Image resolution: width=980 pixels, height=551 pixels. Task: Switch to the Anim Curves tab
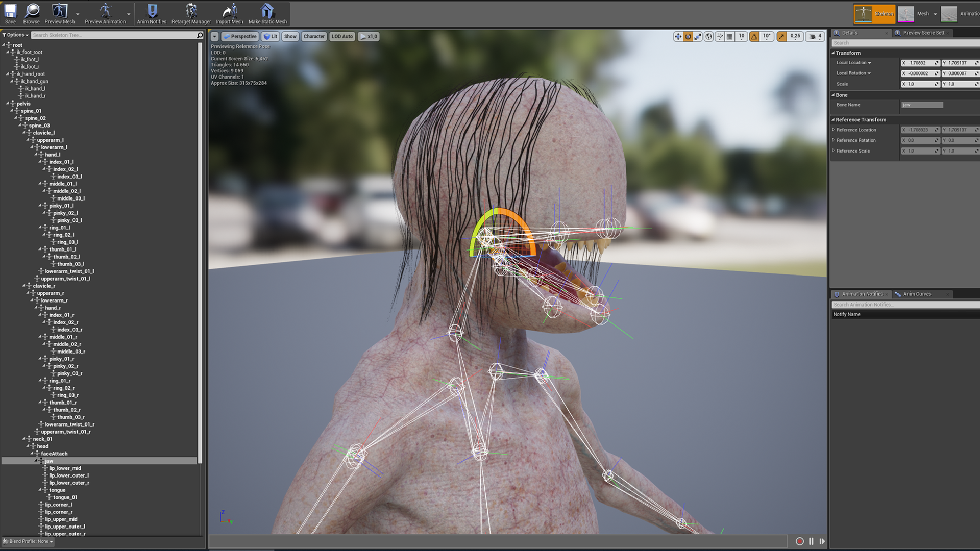point(917,294)
